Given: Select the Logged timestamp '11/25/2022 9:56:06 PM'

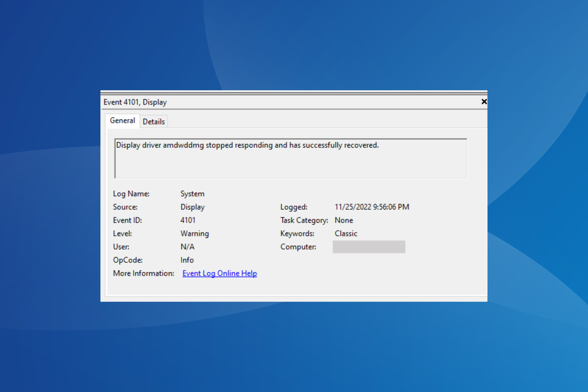Looking at the screenshot, I should coord(372,207).
